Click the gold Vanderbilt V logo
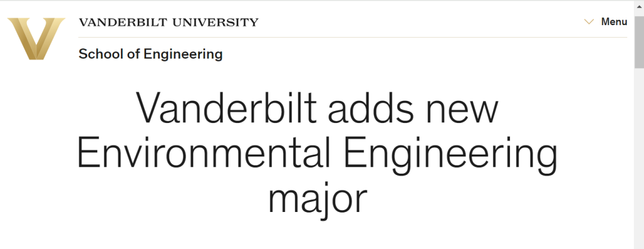 point(36,39)
